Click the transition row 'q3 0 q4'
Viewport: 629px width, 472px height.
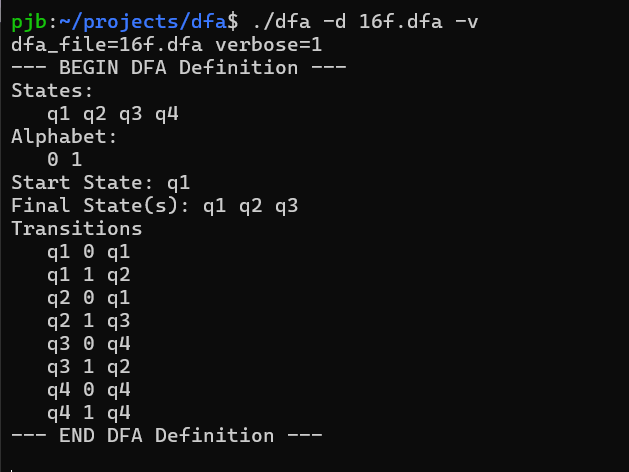point(89,344)
